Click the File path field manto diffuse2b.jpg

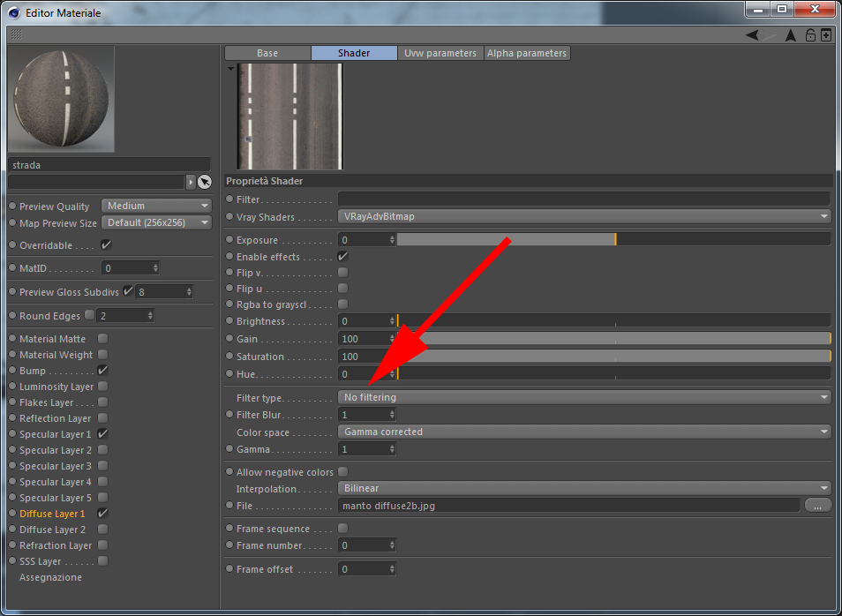(569, 506)
